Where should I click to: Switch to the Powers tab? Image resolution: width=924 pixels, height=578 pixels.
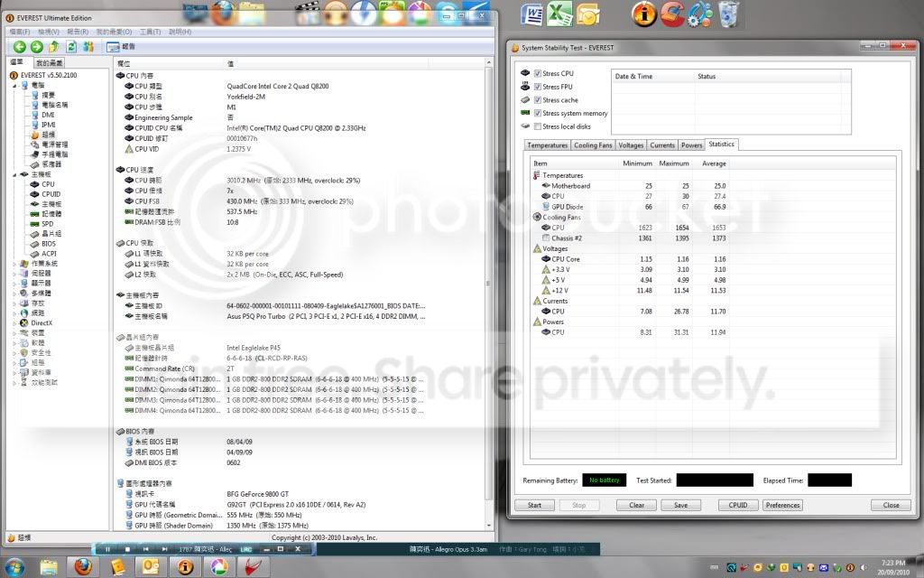pos(692,145)
